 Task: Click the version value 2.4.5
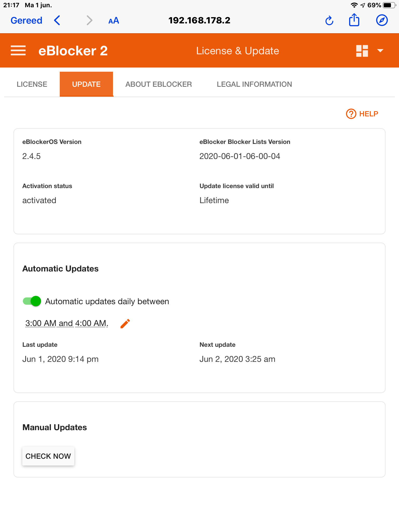[31, 156]
